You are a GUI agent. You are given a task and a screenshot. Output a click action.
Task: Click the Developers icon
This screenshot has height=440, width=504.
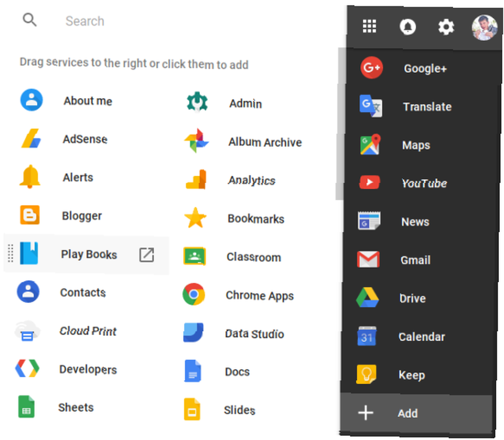pos(27,369)
